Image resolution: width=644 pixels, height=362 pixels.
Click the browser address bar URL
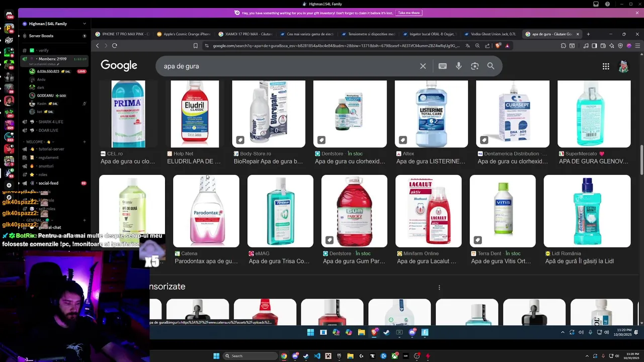pyautogui.click(x=336, y=46)
